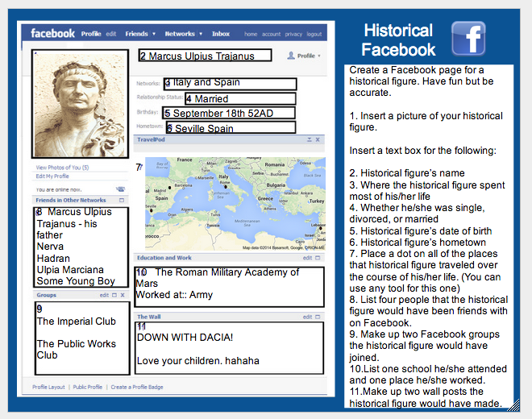Open the Profile tab in the navigation bar
The image size is (532, 419).
point(91,34)
